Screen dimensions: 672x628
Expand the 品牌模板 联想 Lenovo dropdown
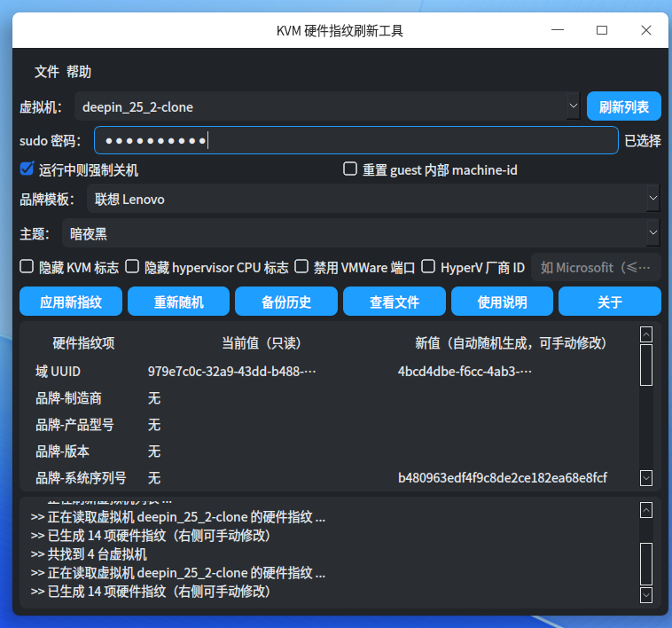(373, 199)
